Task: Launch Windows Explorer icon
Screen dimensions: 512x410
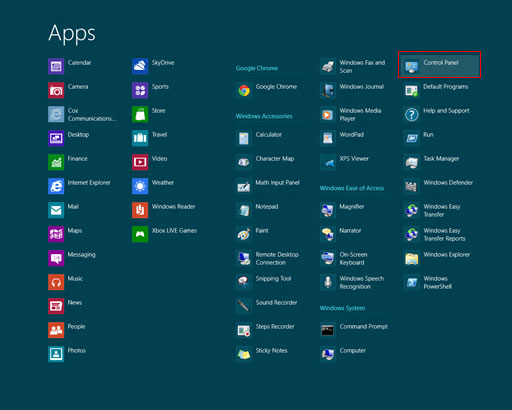Action: [x=412, y=258]
